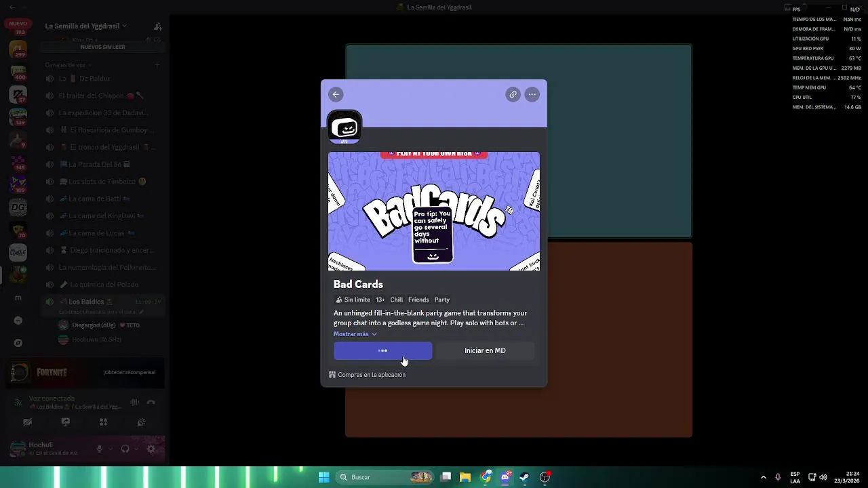Screen dimensions: 868x488
Task: Go back using the arrow in Bad Cards popup
Action: tap(336, 95)
